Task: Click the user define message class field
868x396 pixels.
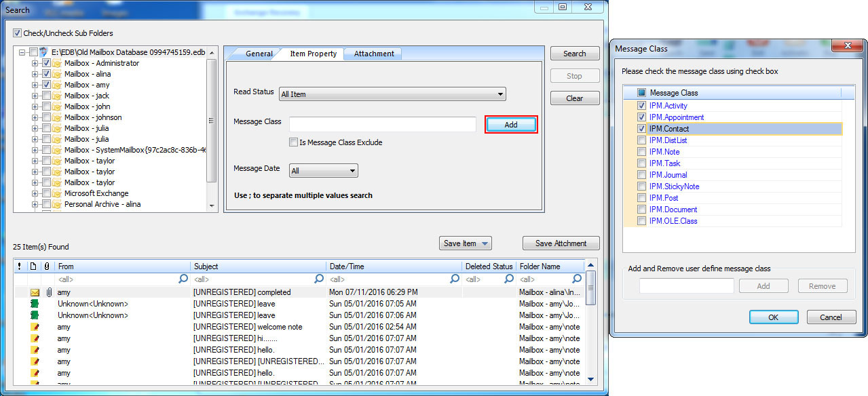Action: (686, 286)
